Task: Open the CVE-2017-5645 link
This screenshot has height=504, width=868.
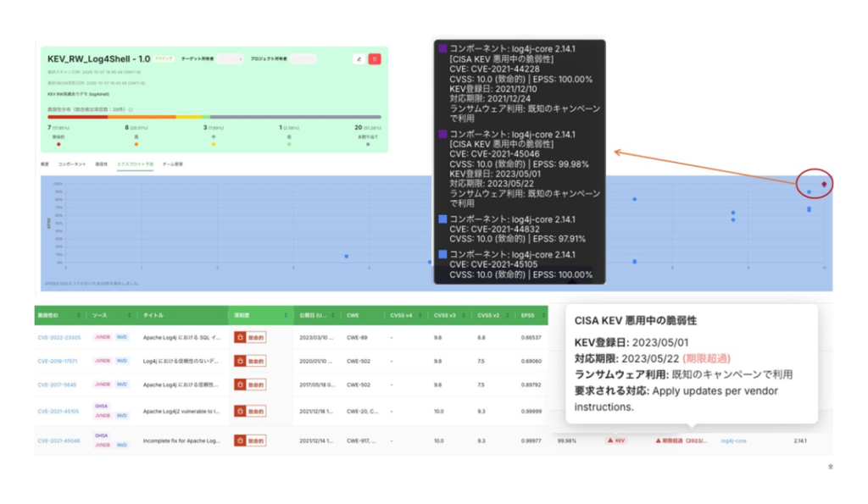Action: tap(57, 385)
